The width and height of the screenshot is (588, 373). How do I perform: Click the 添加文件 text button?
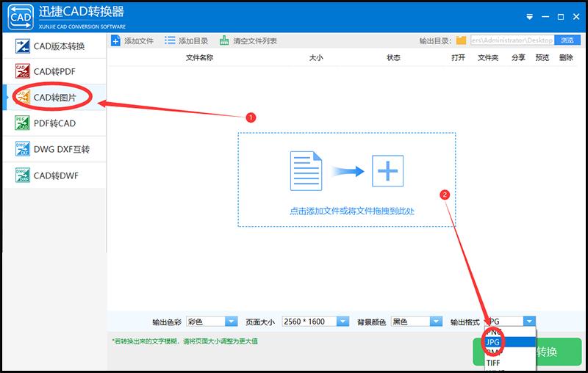point(139,41)
